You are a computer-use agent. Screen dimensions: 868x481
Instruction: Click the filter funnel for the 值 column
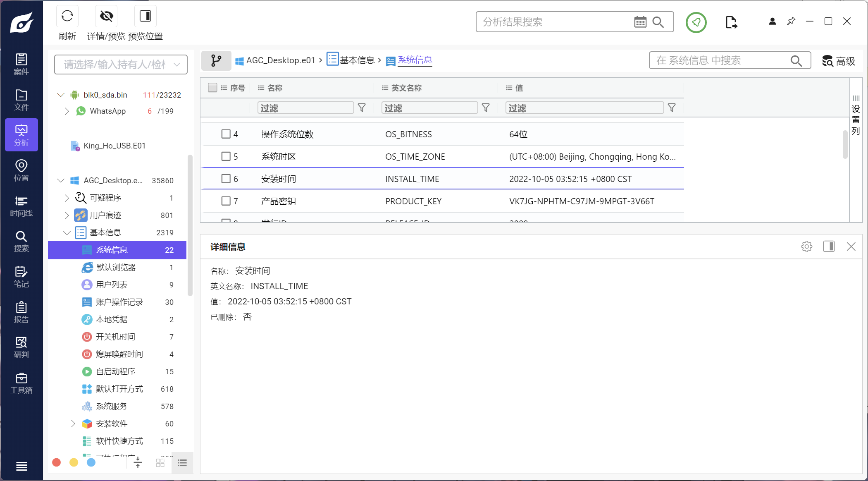coord(672,108)
